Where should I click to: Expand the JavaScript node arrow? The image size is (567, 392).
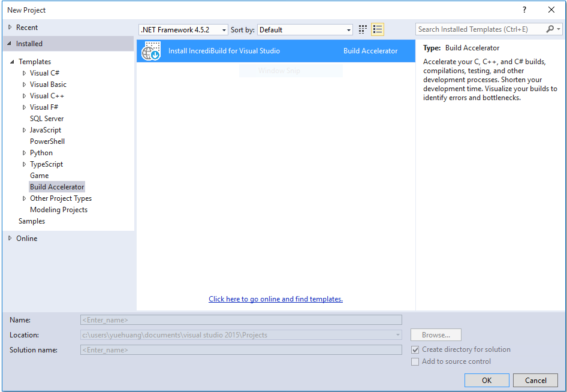[24, 130]
